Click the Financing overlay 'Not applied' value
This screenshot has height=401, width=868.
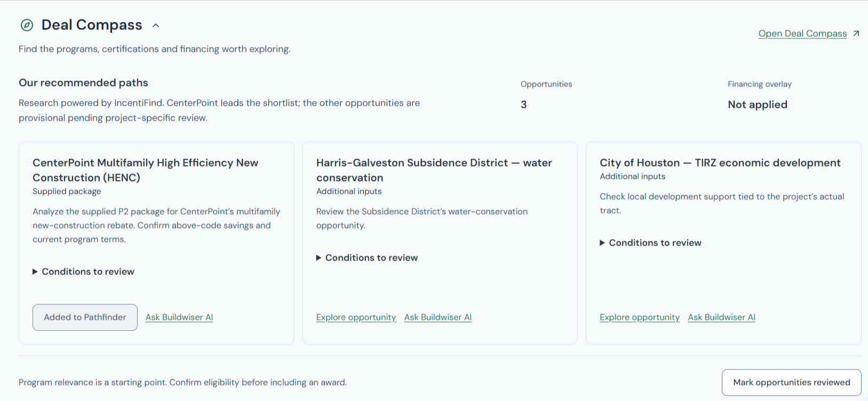758,105
